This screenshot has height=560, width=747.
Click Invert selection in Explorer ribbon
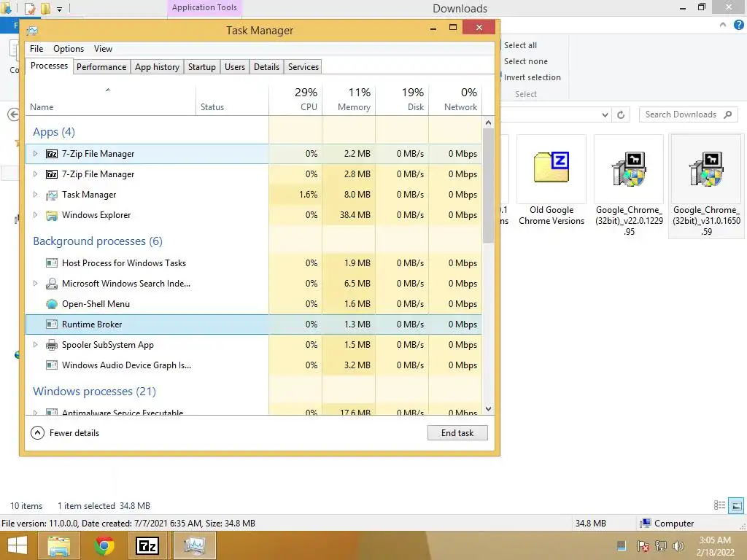pos(532,77)
